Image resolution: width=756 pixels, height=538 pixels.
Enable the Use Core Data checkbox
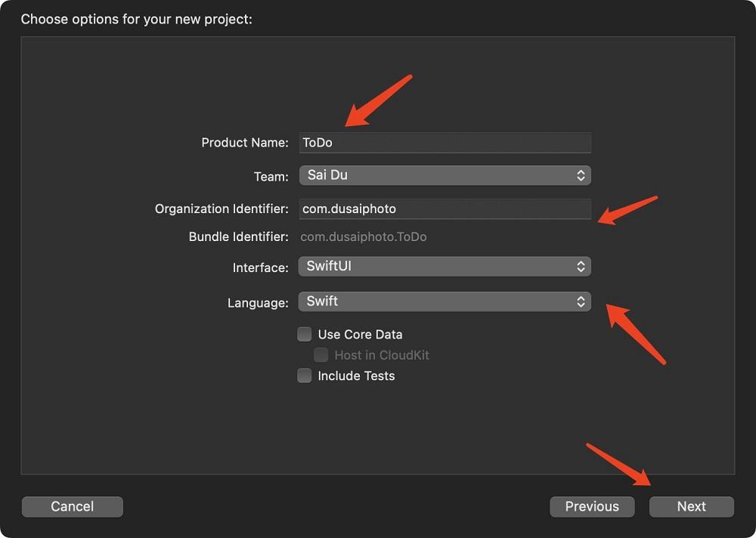pos(304,334)
